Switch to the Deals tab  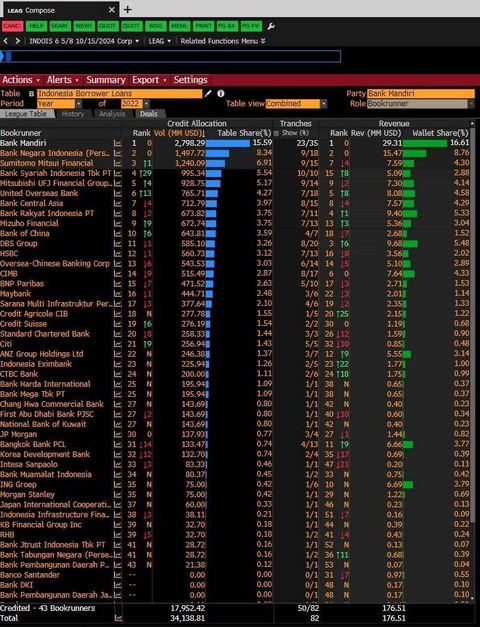coord(149,114)
